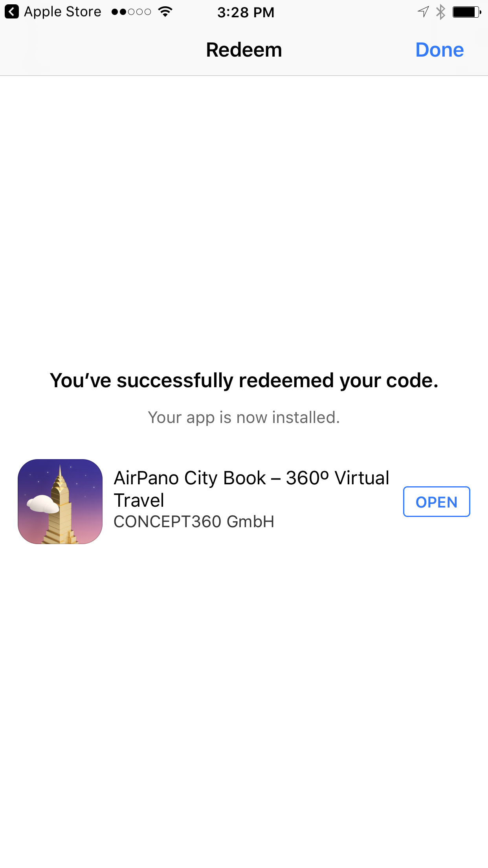488x868 pixels.
Task: Tap the Wi-Fi status icon
Action: click(x=165, y=12)
